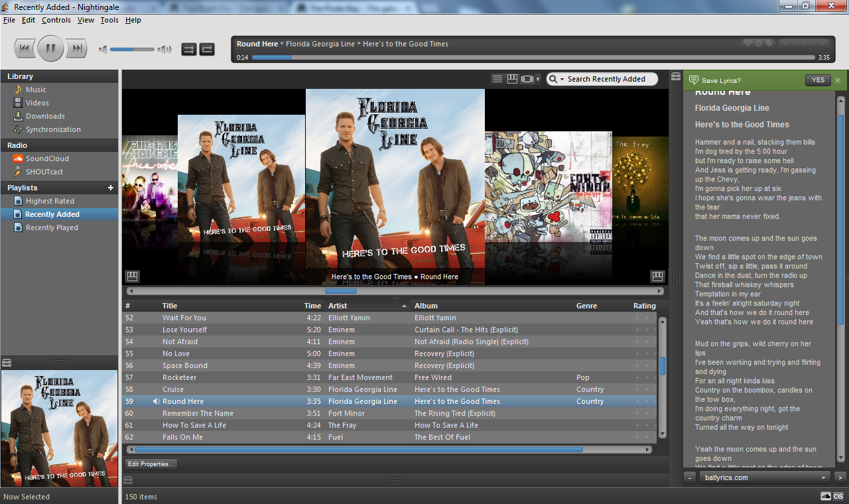Screen dimensions: 849x504
Task: Toggle repeat playback mode
Action: point(207,49)
